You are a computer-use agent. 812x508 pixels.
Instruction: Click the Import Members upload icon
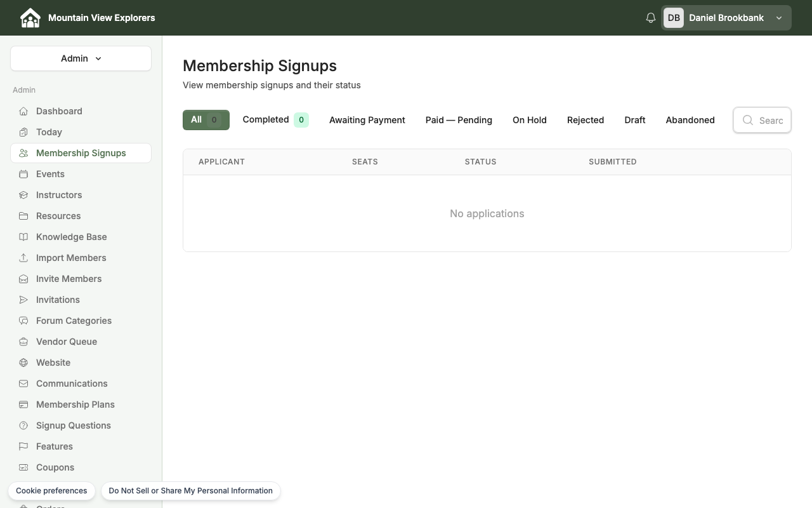tap(23, 258)
